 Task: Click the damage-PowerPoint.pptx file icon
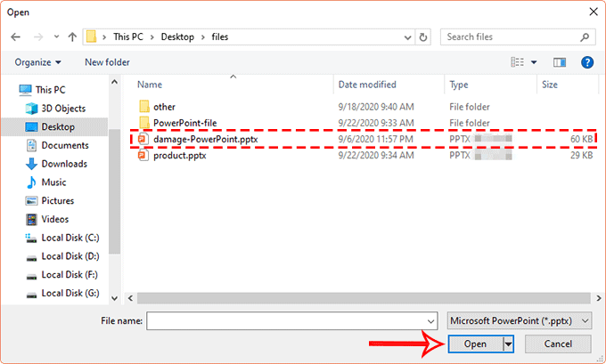[x=143, y=140]
